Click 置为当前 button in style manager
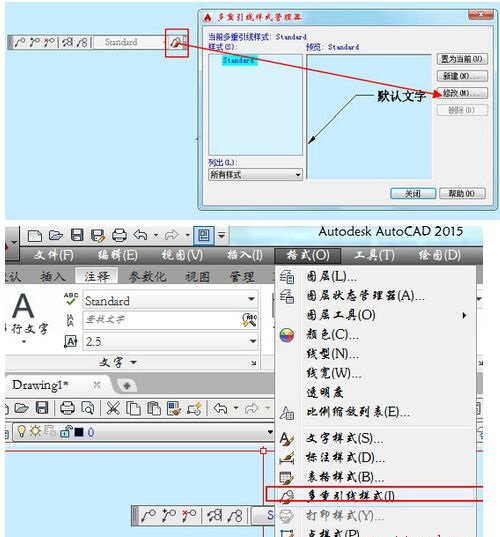This screenshot has width=500, height=537. tap(462, 59)
